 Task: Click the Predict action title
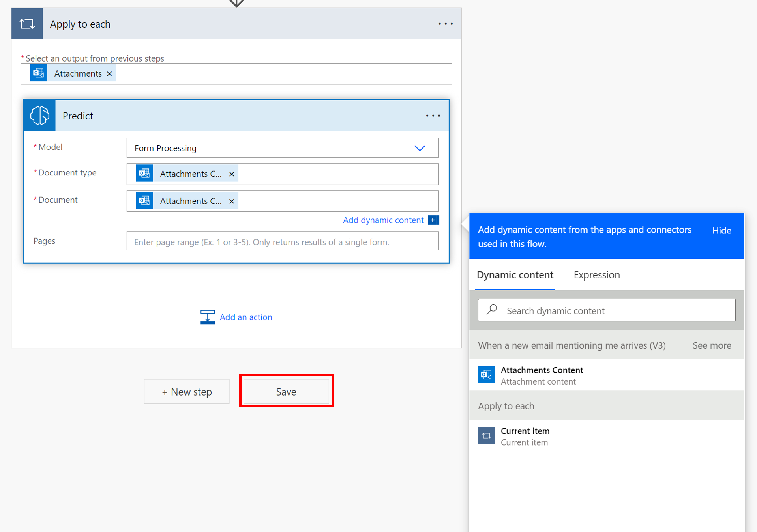coord(78,116)
